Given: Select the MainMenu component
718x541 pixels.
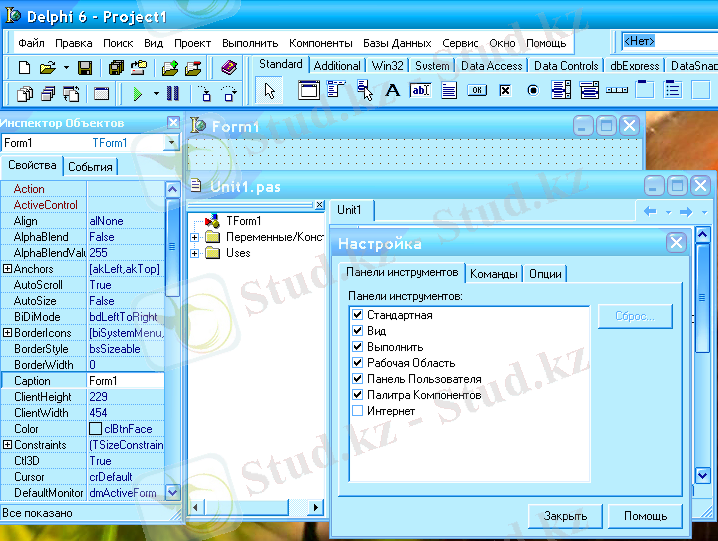Looking at the screenshot, I should coord(337,90).
